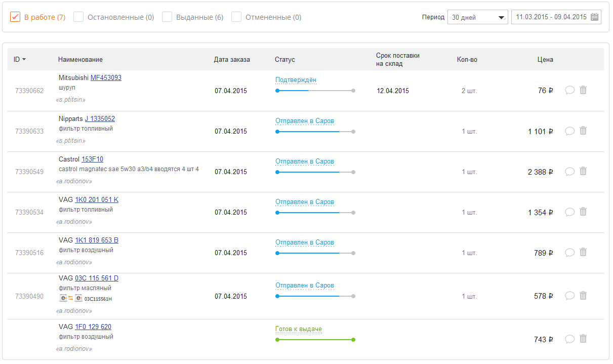Screen dimensions: 613x364
Task: Remove order 73390490 using trash icon
Action: pos(583,295)
